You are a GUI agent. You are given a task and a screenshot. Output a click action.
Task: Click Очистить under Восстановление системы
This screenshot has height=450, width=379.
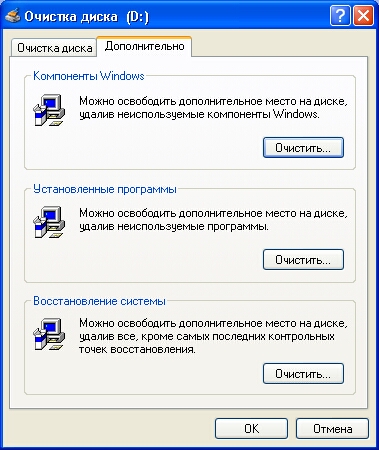[x=303, y=374]
